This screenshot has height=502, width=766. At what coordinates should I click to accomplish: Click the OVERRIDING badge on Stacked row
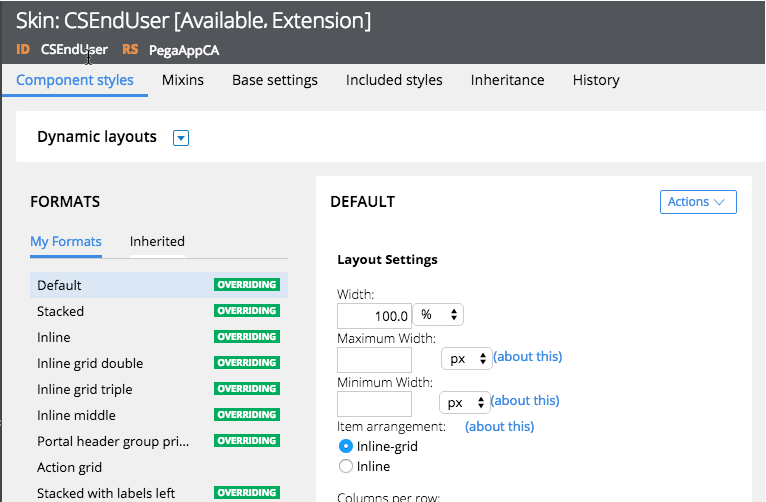[x=247, y=311]
